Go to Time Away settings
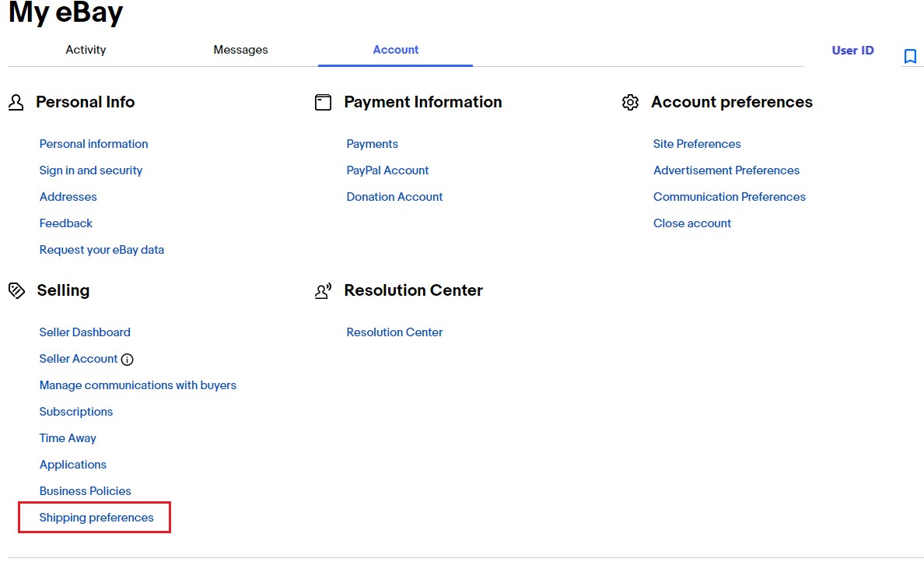 (68, 439)
